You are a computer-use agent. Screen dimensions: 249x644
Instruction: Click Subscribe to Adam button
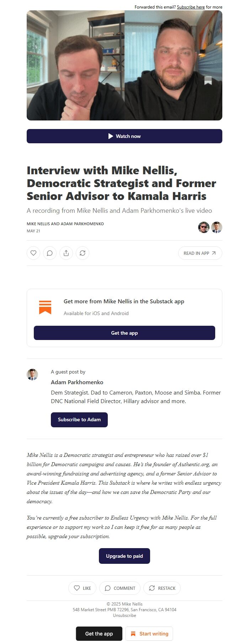pyautogui.click(x=79, y=420)
